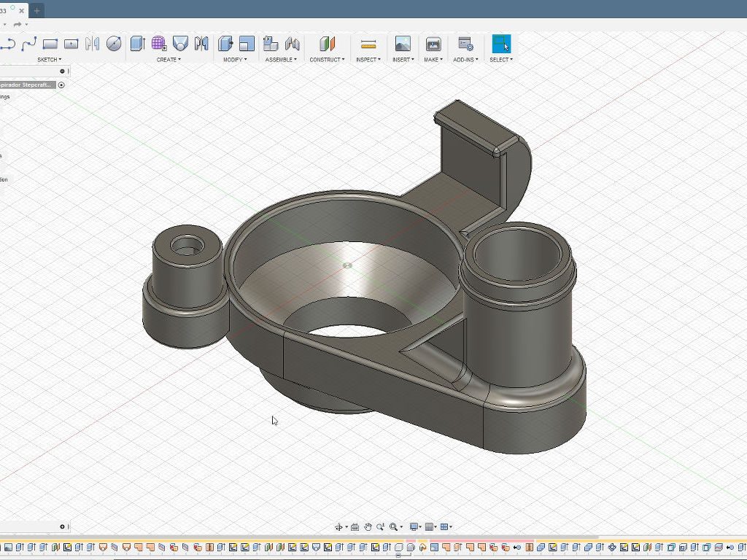Choose the Extrude tool in Create
Image resolution: width=747 pixels, height=560 pixels.
137,44
